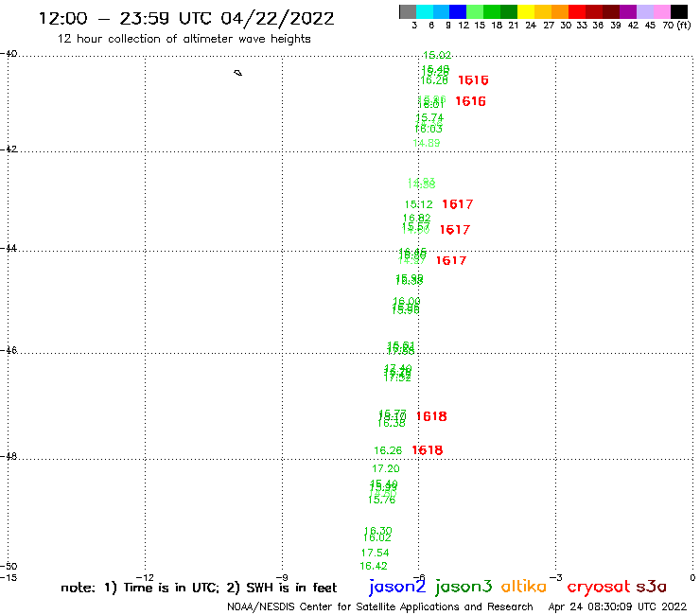Click the 'Apr 24 08:30:09 UTC 2022' timestamp
Screen dimensions: 700x615
[618, 606]
